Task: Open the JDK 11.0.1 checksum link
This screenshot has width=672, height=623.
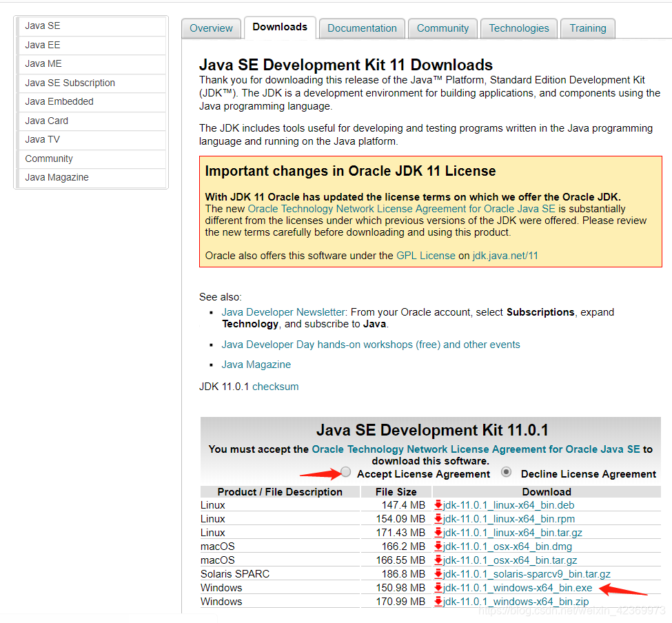Action: coord(276,387)
